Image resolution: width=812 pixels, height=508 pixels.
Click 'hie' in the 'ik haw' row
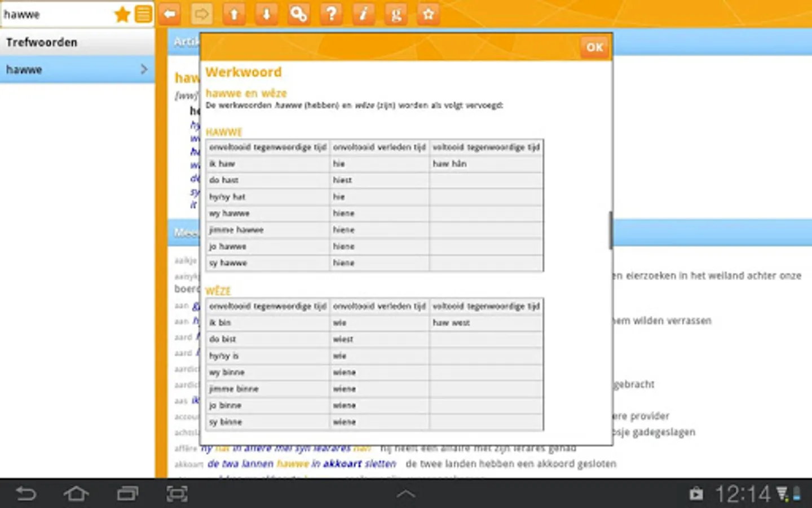[x=379, y=164]
